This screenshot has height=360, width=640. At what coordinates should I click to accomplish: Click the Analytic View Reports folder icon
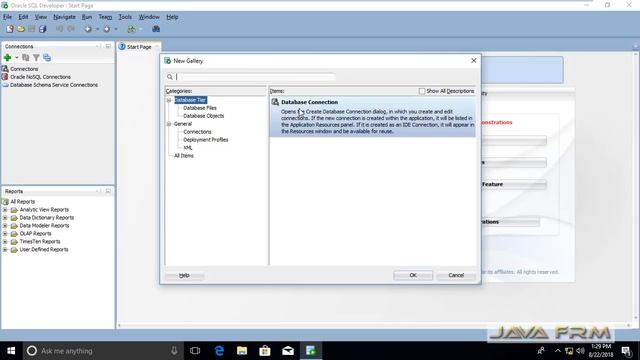(14, 210)
